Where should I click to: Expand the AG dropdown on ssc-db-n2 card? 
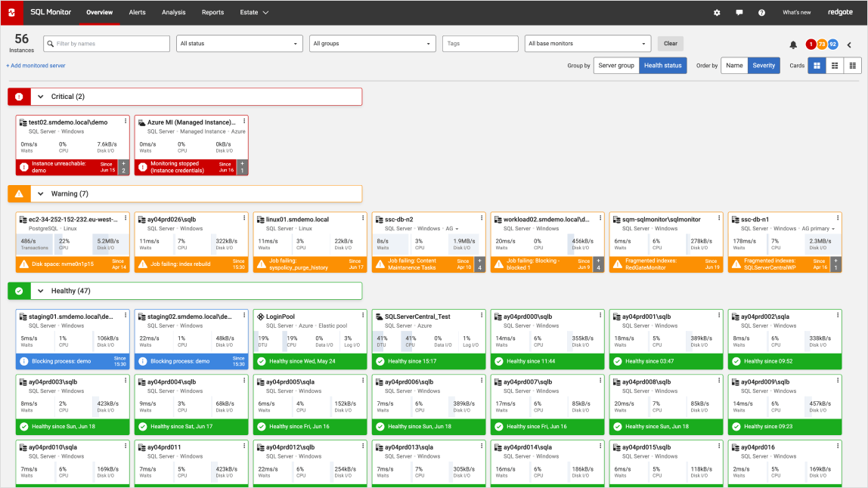coord(451,228)
